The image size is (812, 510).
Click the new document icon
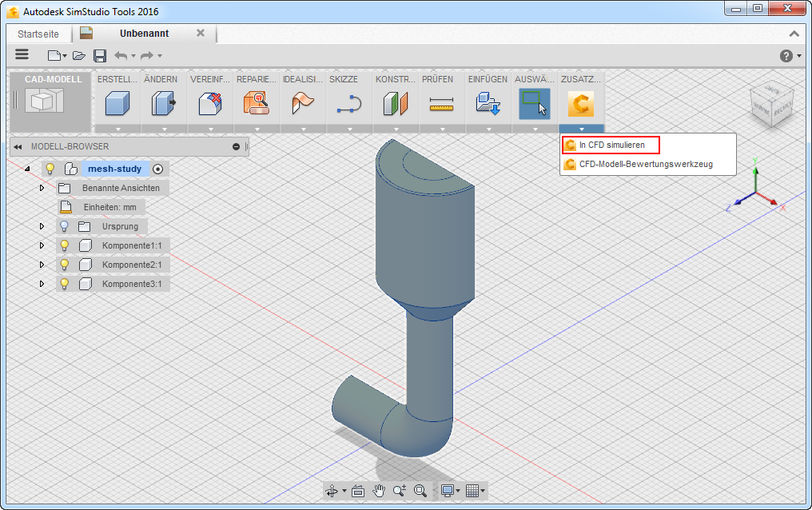[54, 55]
